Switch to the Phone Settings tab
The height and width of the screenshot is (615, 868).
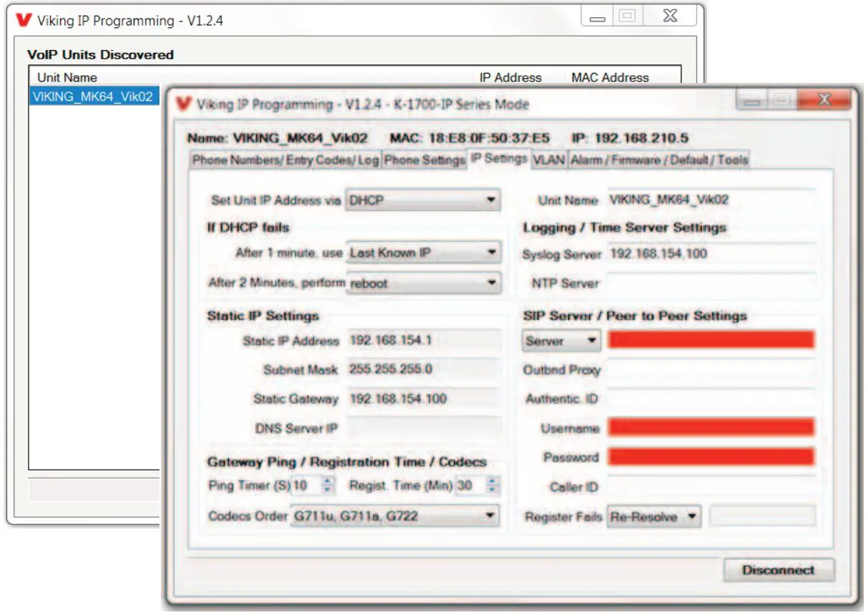click(x=425, y=160)
